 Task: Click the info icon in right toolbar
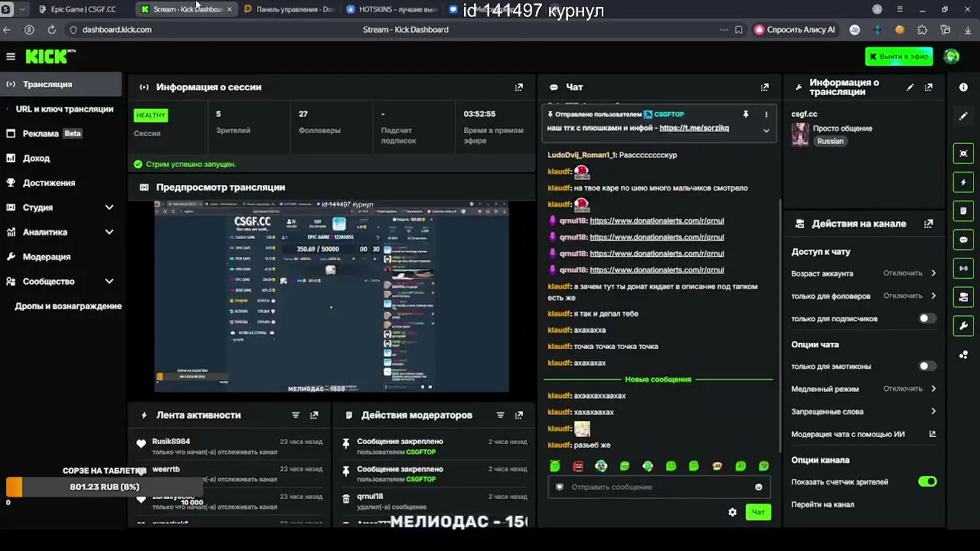point(963,87)
